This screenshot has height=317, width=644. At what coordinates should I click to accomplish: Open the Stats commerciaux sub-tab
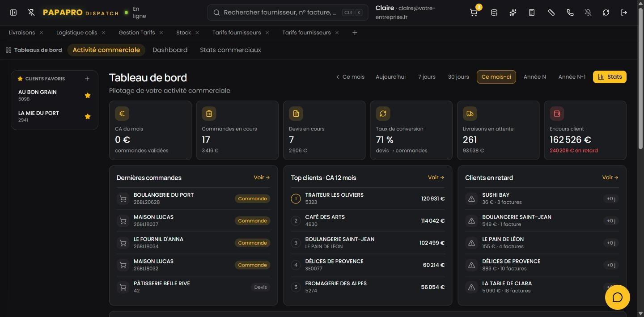pyautogui.click(x=230, y=50)
